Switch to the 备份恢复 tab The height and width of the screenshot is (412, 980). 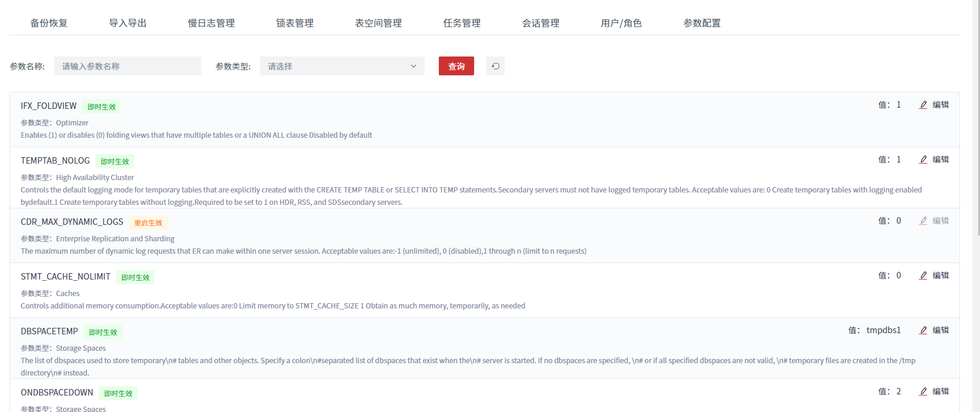coord(49,23)
